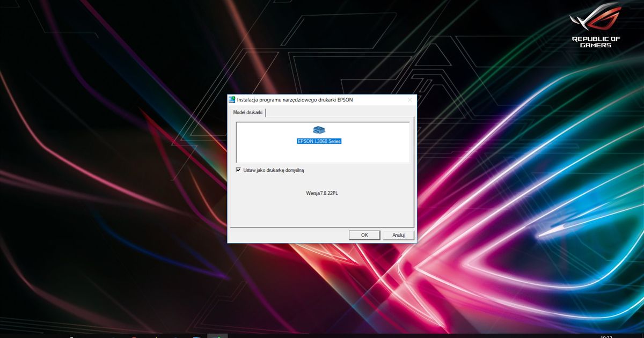644x338 pixels.
Task: Switch to the Model drukarki tab
Action: point(247,112)
